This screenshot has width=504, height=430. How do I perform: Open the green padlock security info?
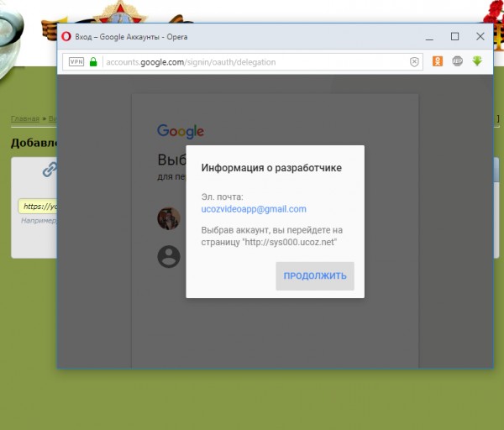point(93,61)
